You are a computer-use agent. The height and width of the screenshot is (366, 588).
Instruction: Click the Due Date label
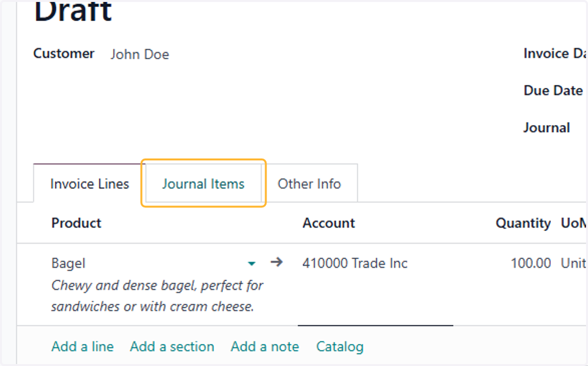553,91
